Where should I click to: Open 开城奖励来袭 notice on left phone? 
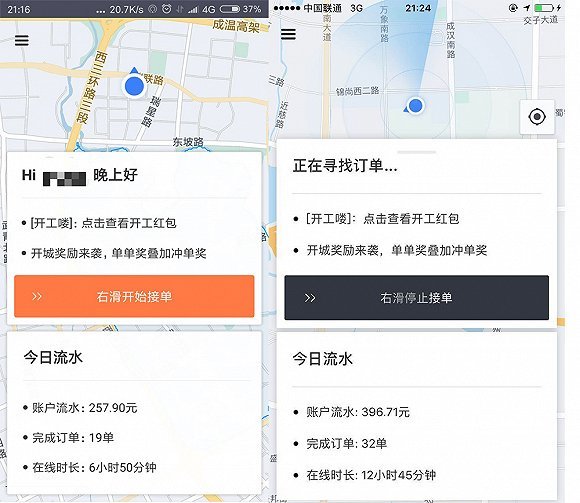pos(114,253)
